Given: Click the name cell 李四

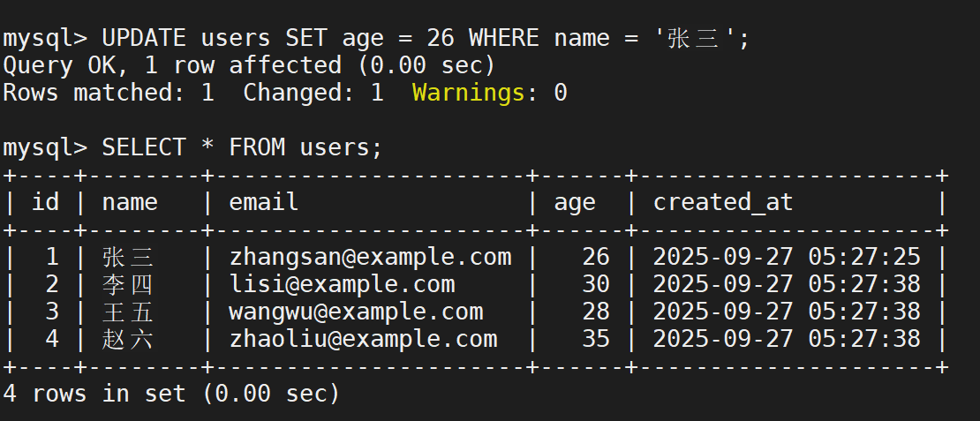Looking at the screenshot, I should (127, 285).
